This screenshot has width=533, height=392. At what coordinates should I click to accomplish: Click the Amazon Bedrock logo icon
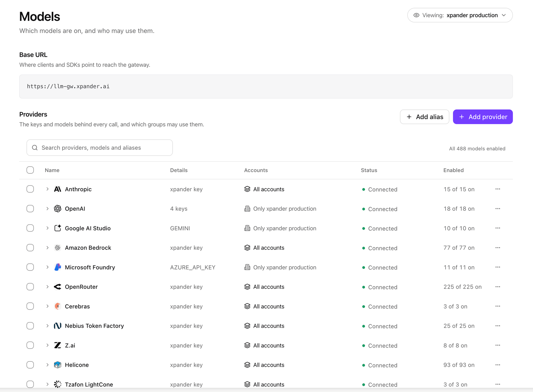(58, 247)
